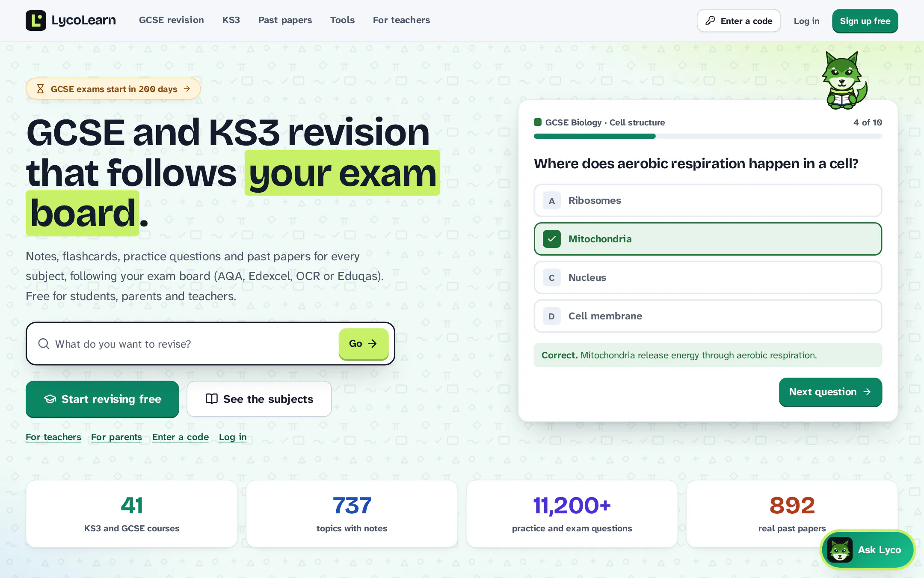Click the key icon in Enter a code
The image size is (924, 578).
[x=710, y=21]
